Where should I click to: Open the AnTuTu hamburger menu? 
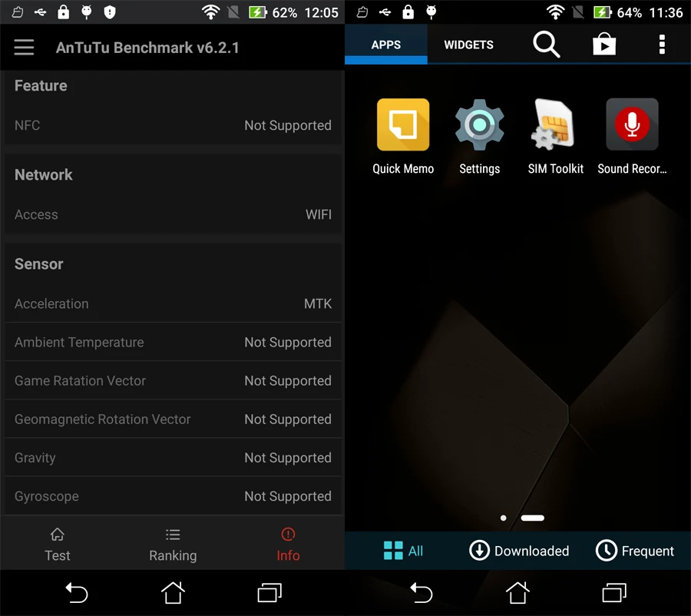24,47
